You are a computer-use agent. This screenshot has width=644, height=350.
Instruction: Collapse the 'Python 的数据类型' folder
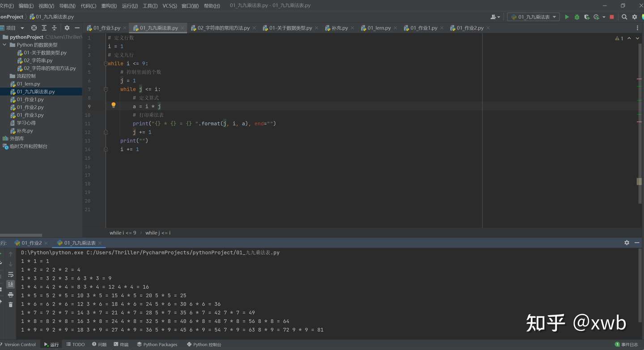pos(4,45)
